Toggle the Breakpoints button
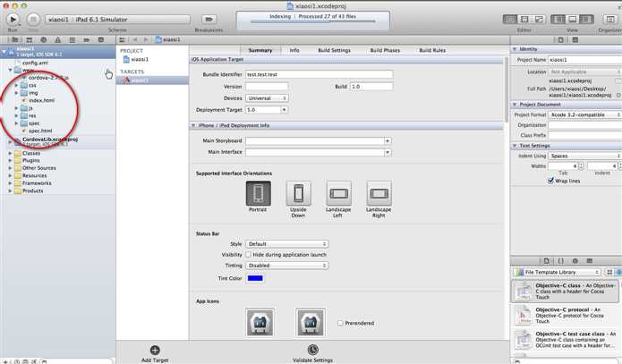 209,19
